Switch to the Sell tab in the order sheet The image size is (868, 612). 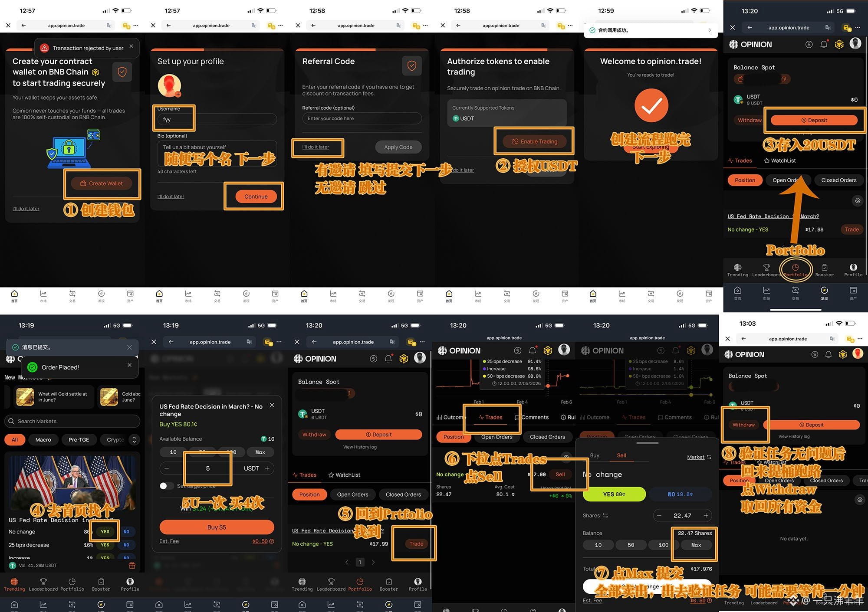point(621,455)
